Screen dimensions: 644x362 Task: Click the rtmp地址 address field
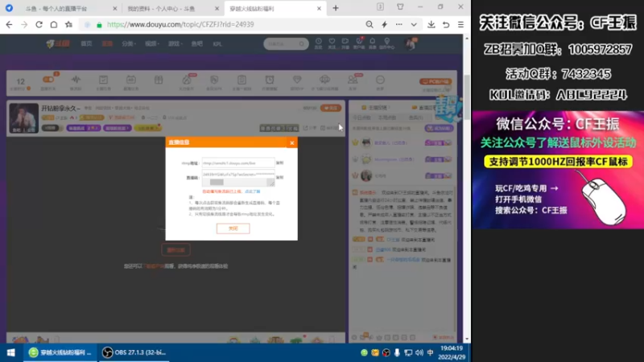pos(238,163)
